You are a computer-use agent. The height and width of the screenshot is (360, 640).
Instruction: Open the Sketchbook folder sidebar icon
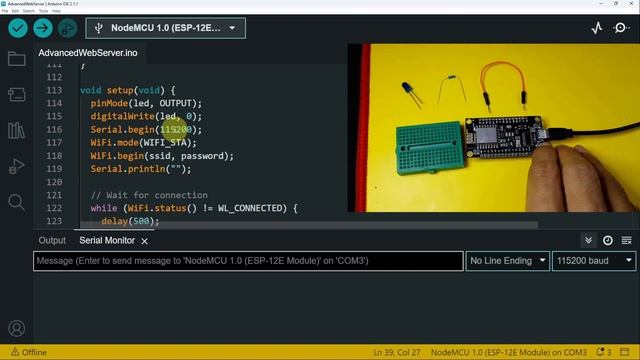tap(17, 59)
